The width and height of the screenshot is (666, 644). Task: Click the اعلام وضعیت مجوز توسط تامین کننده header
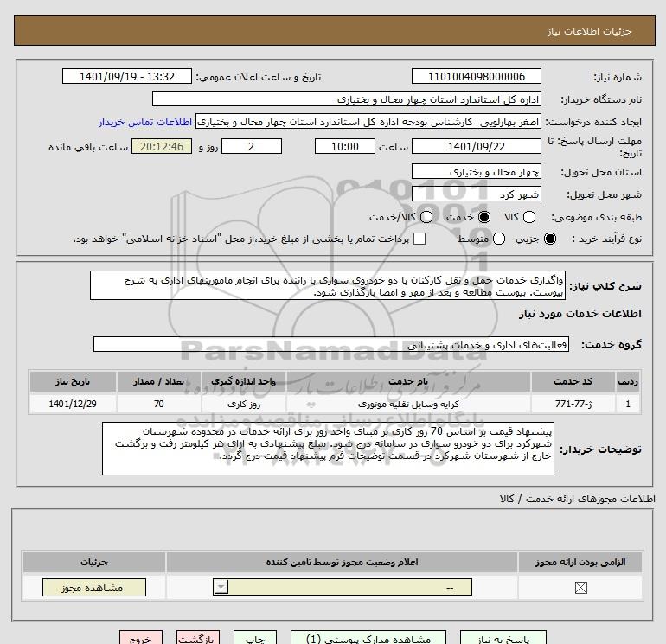coord(342,562)
